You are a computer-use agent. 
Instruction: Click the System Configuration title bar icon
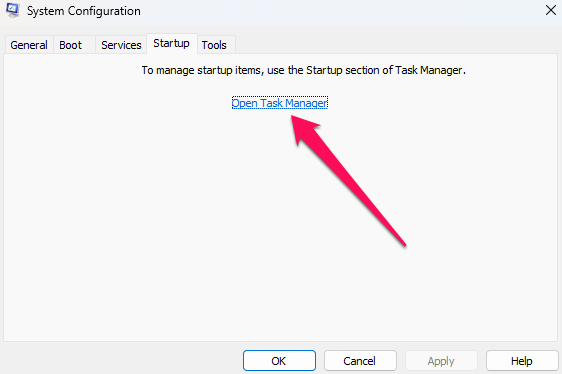(13, 10)
